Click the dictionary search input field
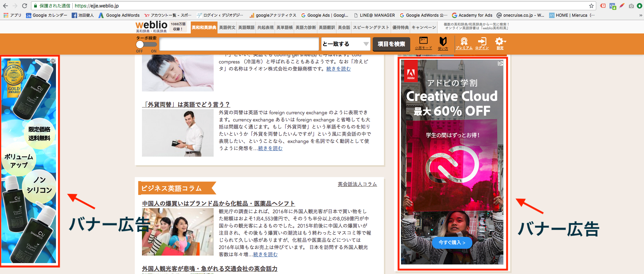The height and width of the screenshot is (274, 644). tap(239, 44)
